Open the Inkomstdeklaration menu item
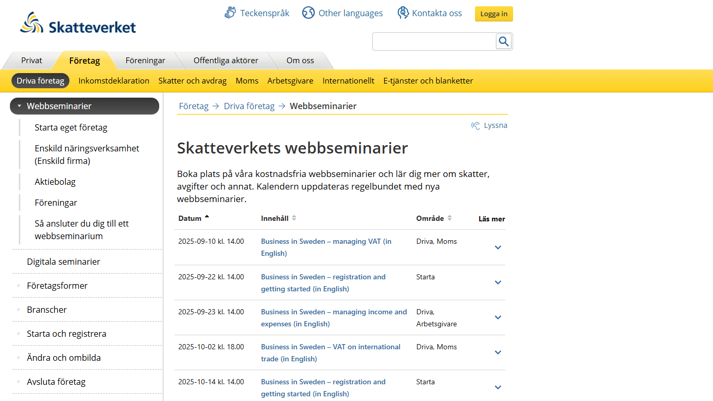 pos(114,81)
